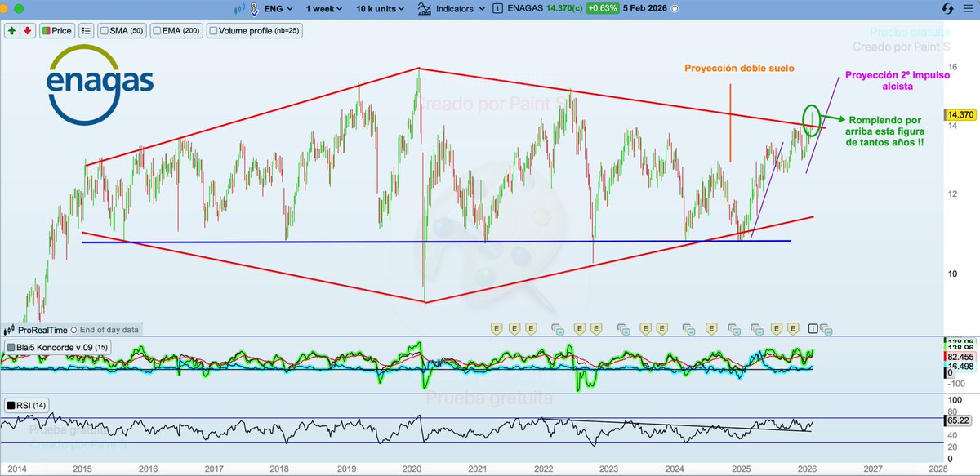Open the 1 week timeframe dropdown
This screenshot has height=476, width=980.
(325, 9)
